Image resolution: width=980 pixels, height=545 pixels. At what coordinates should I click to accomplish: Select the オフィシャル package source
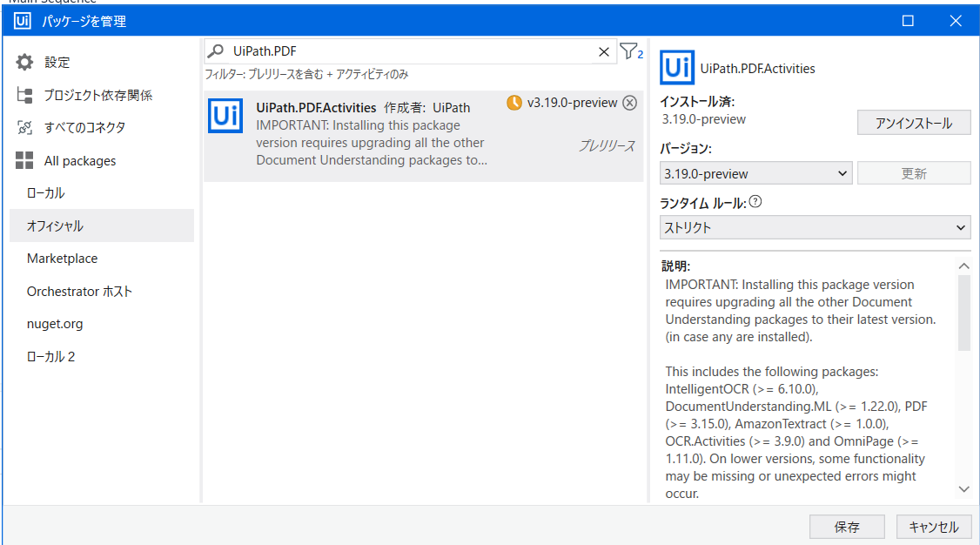pyautogui.click(x=102, y=225)
